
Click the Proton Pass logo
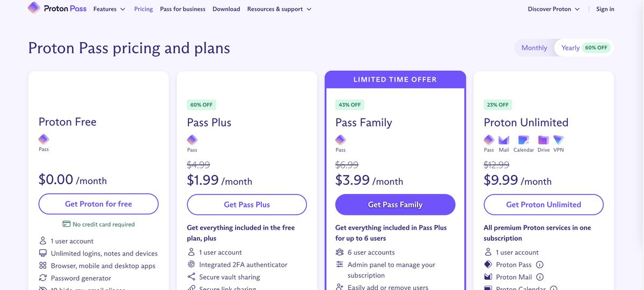coord(57,9)
